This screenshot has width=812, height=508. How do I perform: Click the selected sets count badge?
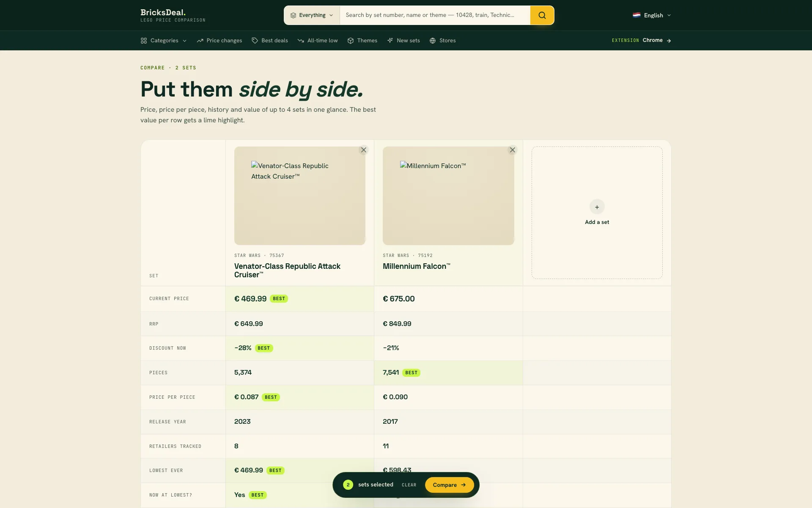point(348,485)
